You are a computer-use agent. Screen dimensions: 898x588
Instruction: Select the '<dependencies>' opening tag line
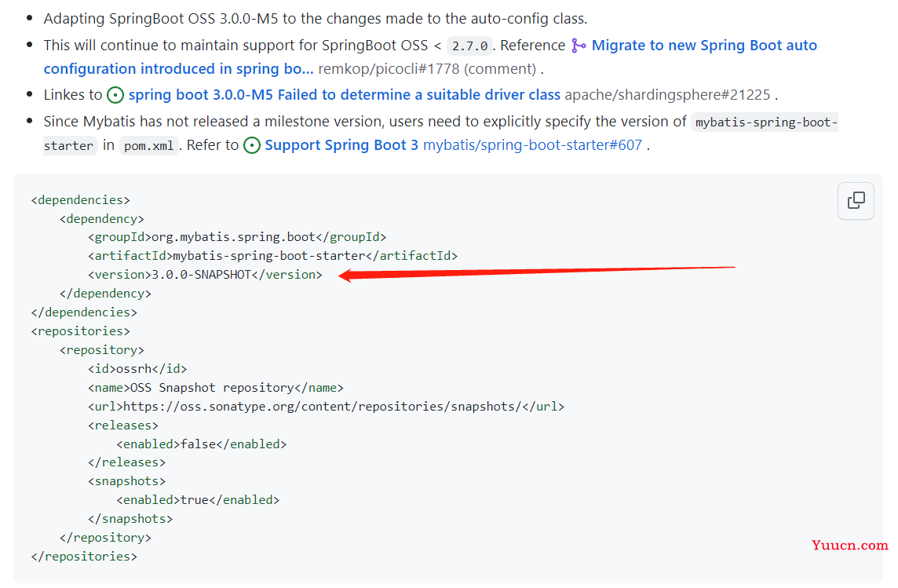[81, 200]
